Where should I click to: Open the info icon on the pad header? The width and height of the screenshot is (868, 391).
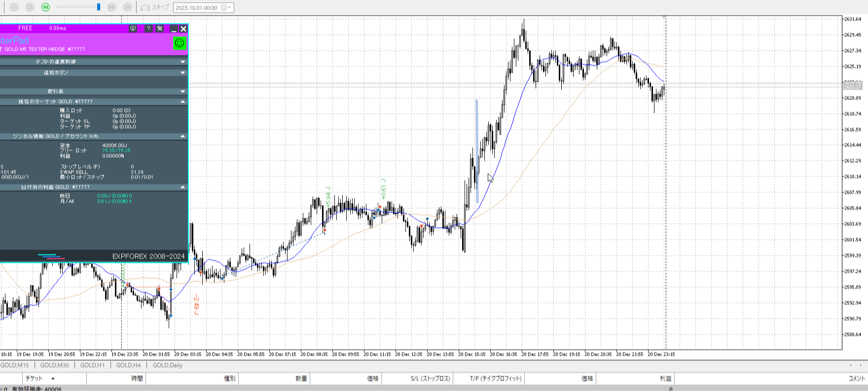tap(133, 29)
